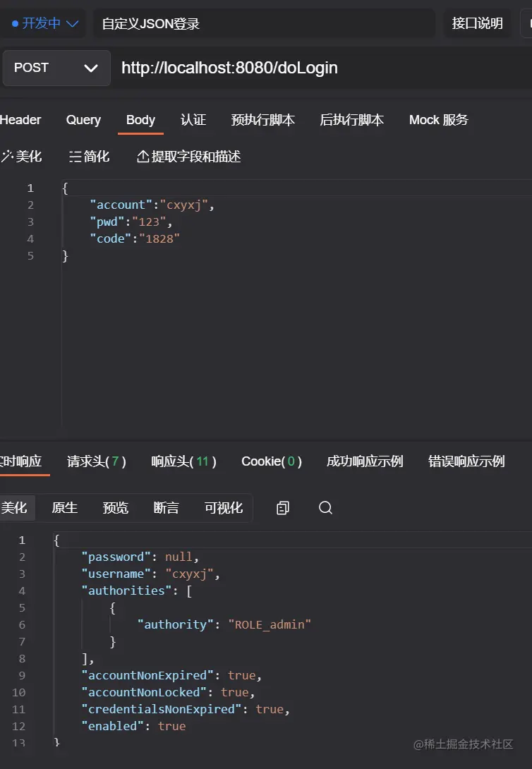Switch to the Query tab
The height and width of the screenshot is (769, 532).
pyautogui.click(x=83, y=120)
